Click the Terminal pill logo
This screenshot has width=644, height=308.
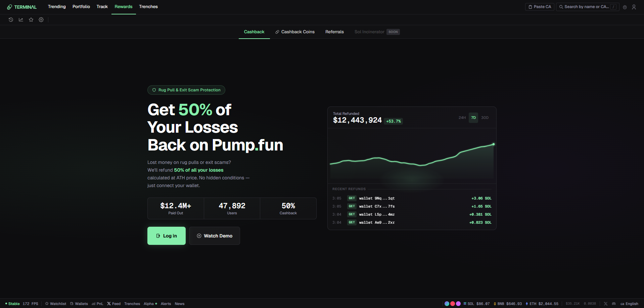pyautogui.click(x=22, y=7)
